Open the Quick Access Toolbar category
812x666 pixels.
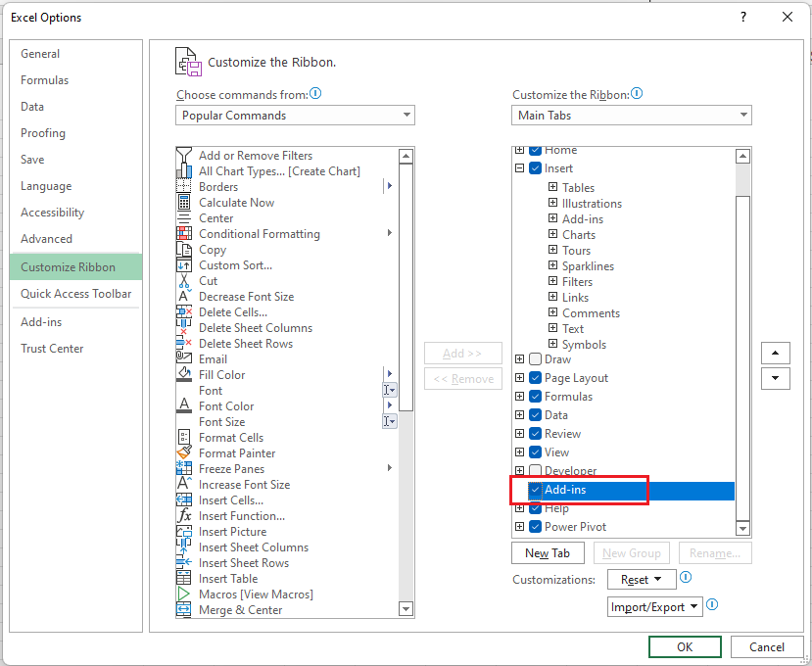(75, 294)
